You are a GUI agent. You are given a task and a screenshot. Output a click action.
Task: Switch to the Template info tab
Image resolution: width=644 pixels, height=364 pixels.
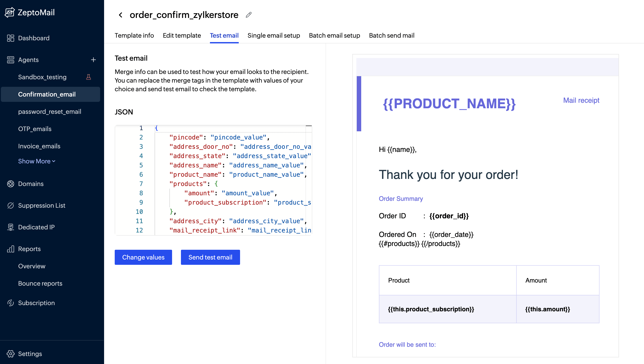coord(134,35)
